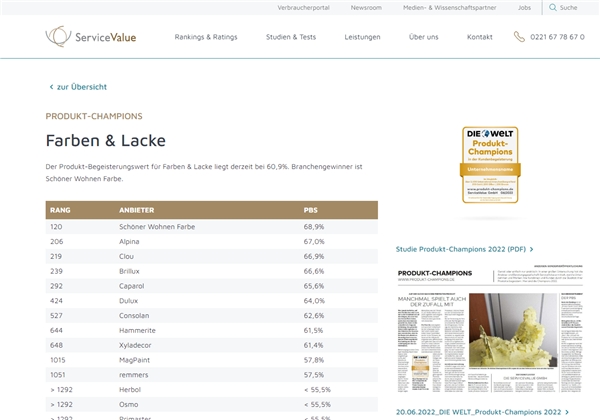Click the remmers row name
The width and height of the screenshot is (600, 420).
click(134, 375)
